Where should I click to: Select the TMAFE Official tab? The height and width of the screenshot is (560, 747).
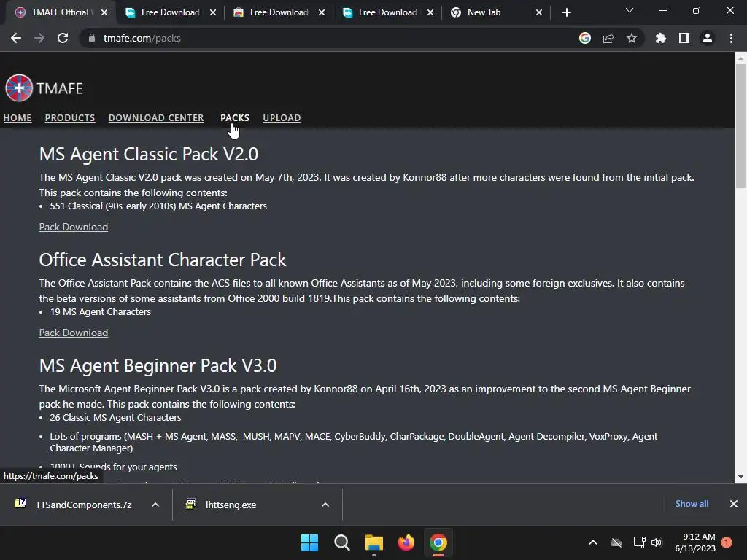[59, 12]
